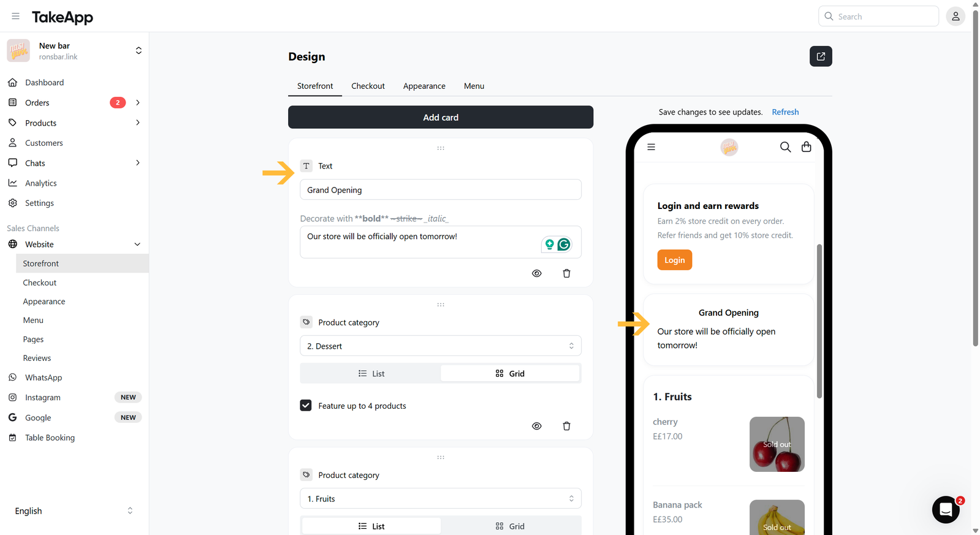
Task: Open the user account avatar icon
Action: pos(955,17)
